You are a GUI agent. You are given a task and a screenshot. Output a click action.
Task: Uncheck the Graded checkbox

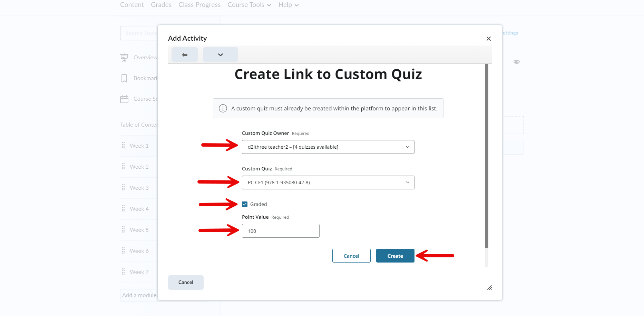tap(245, 204)
